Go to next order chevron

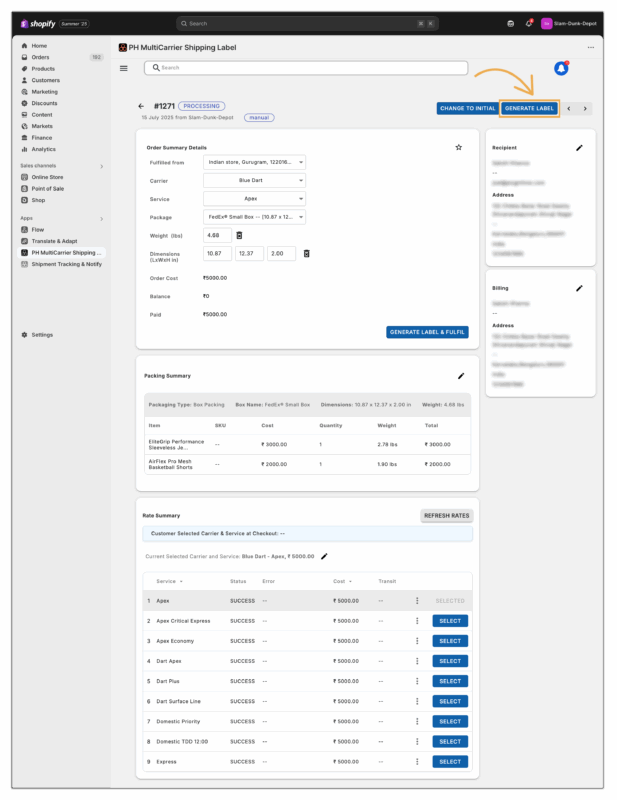(x=585, y=108)
